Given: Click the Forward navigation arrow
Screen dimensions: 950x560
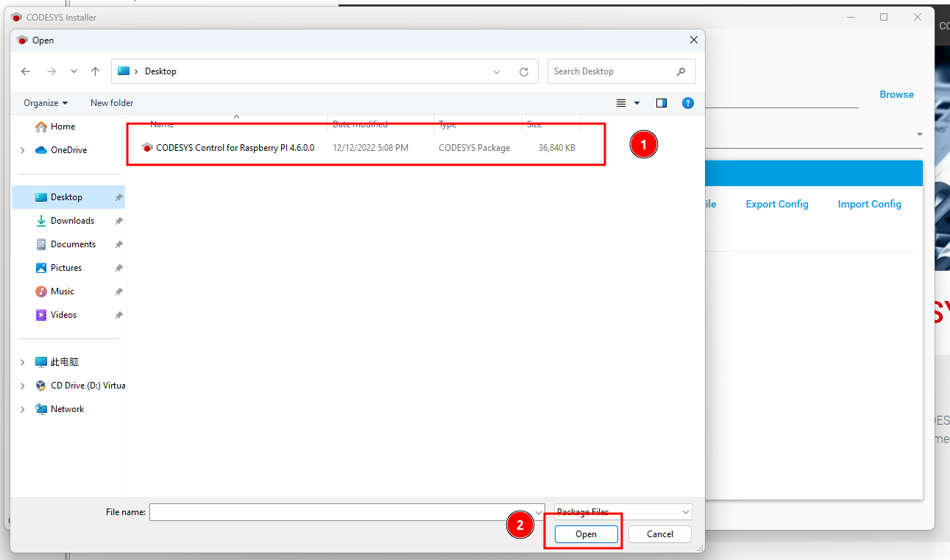Looking at the screenshot, I should point(52,71).
